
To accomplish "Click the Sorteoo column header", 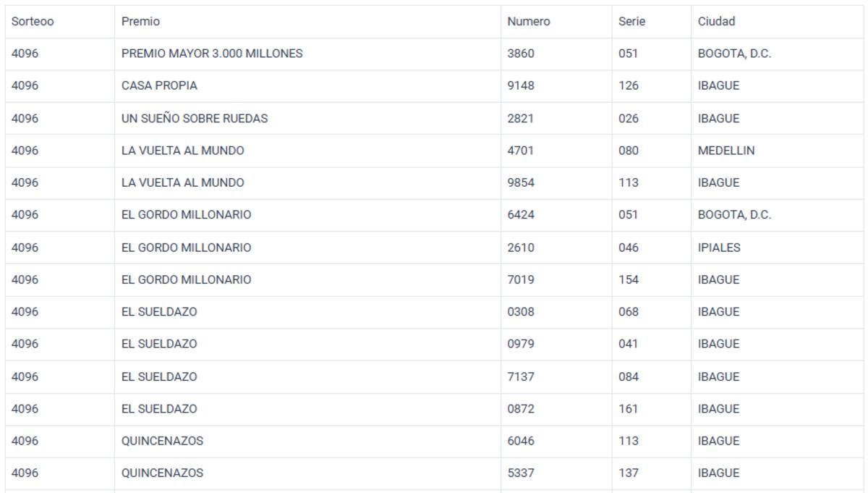I will (33, 22).
